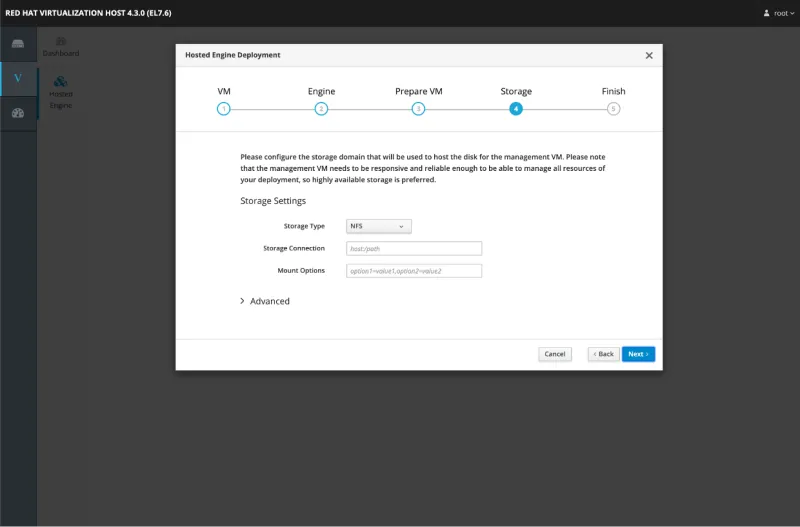This screenshot has height=527, width=800.
Task: Open the gauge dashboard icon in sidebar
Action: coord(17,112)
